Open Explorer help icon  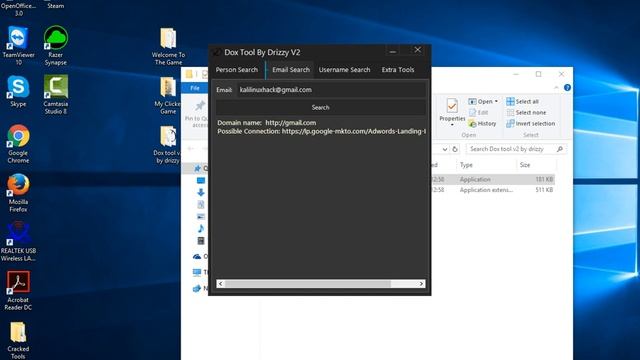coord(567,88)
